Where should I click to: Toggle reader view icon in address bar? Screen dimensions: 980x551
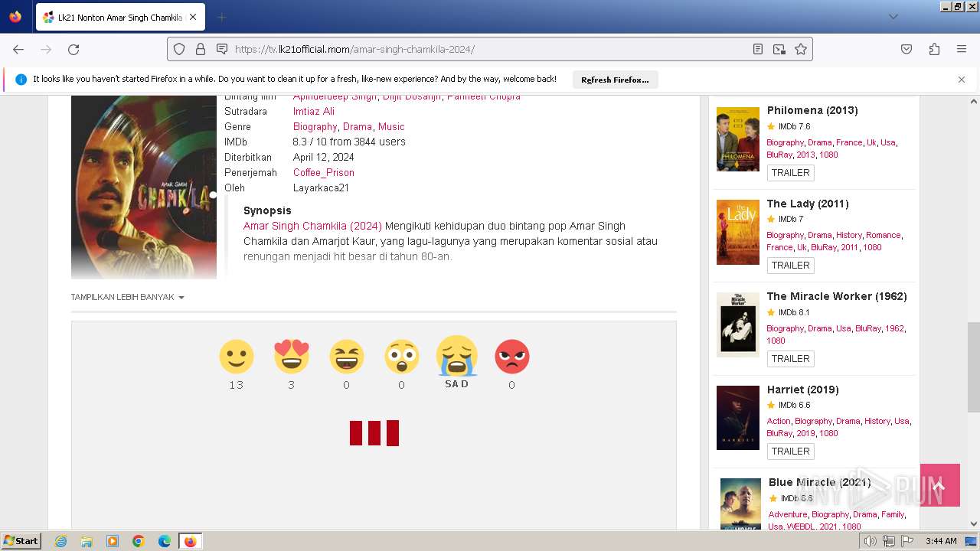click(x=758, y=49)
